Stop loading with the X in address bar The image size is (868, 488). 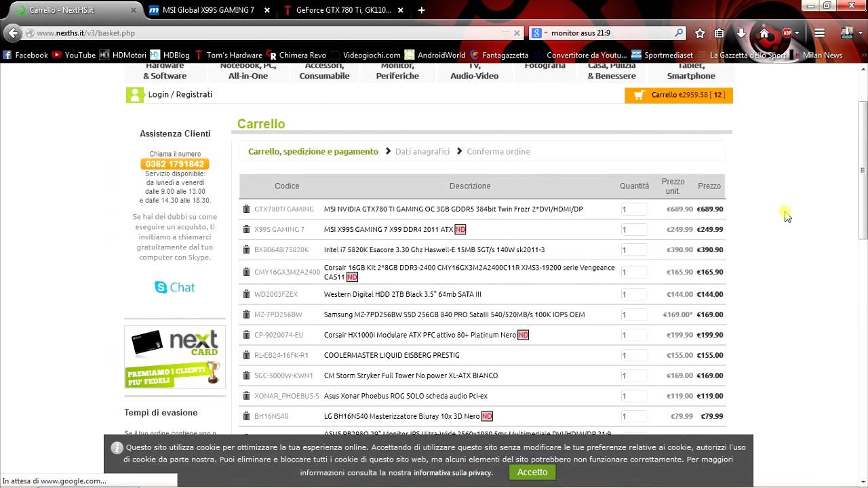[517, 33]
